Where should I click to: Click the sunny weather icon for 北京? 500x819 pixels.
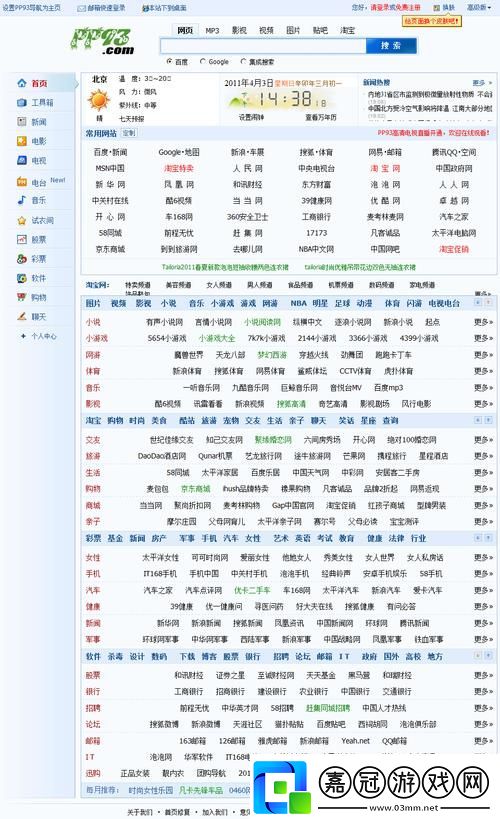(99, 100)
